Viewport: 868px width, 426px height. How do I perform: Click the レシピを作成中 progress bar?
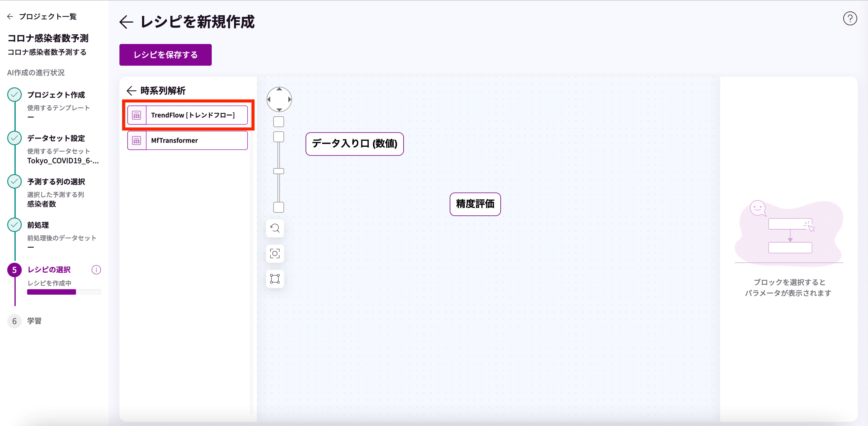(64, 292)
